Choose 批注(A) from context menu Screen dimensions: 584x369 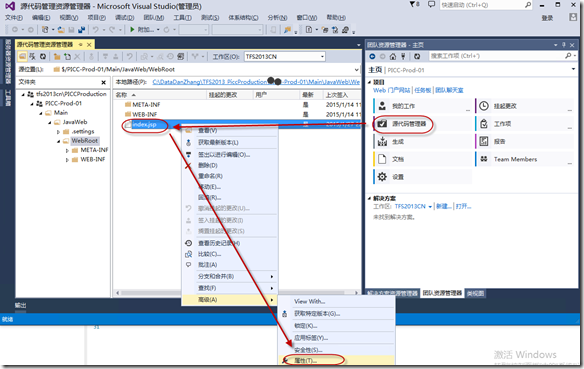point(229,265)
